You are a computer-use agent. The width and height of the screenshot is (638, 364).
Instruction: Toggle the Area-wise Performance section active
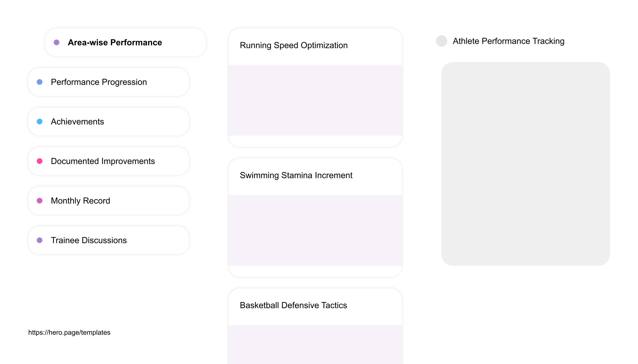point(115,43)
